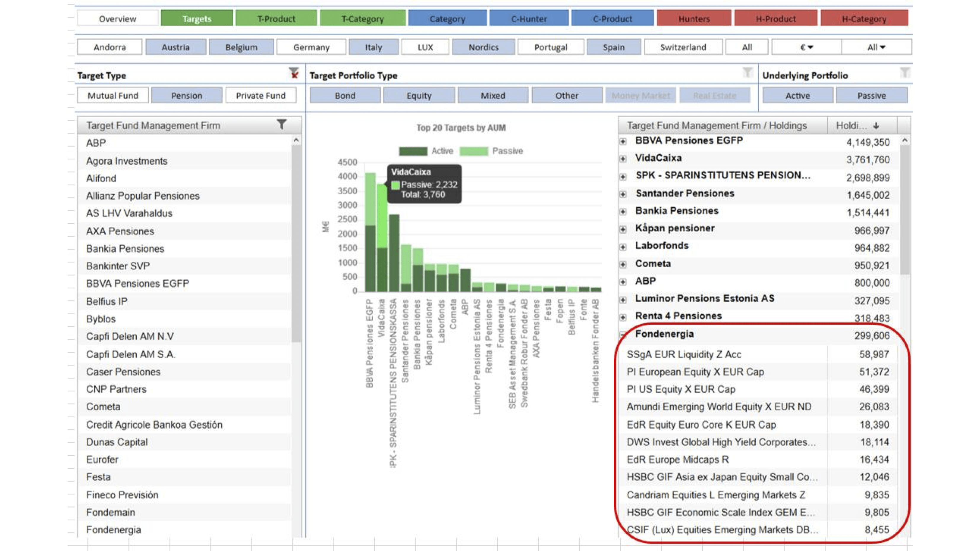Expand the ABP holdings row
Image resolution: width=980 pixels, height=551 pixels.
[623, 282]
